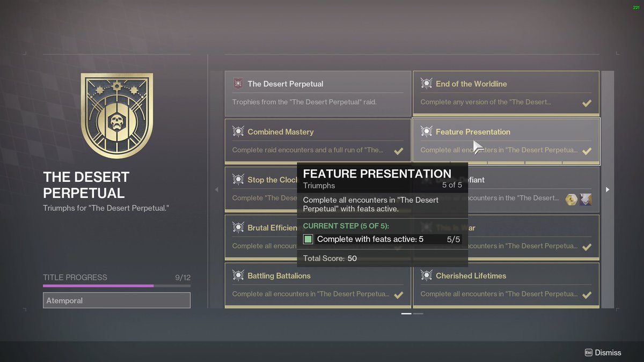Click The Desert Perpetual seal emblem
The width and height of the screenshot is (644, 362).
[x=117, y=116]
